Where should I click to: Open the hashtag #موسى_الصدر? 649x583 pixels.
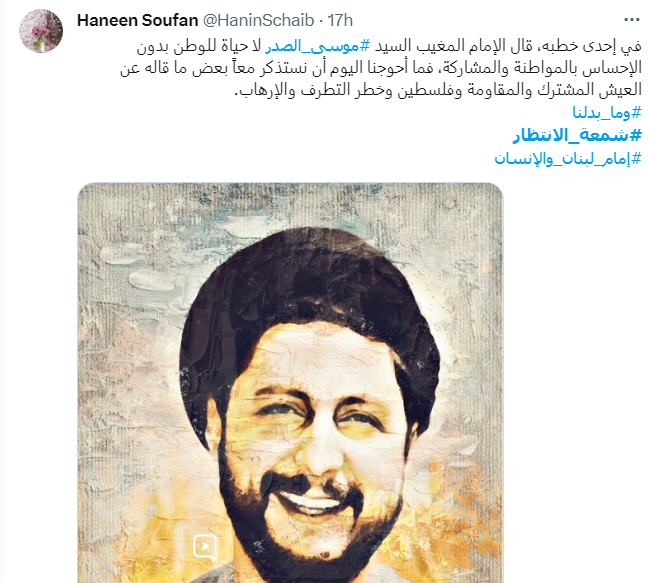[318, 46]
